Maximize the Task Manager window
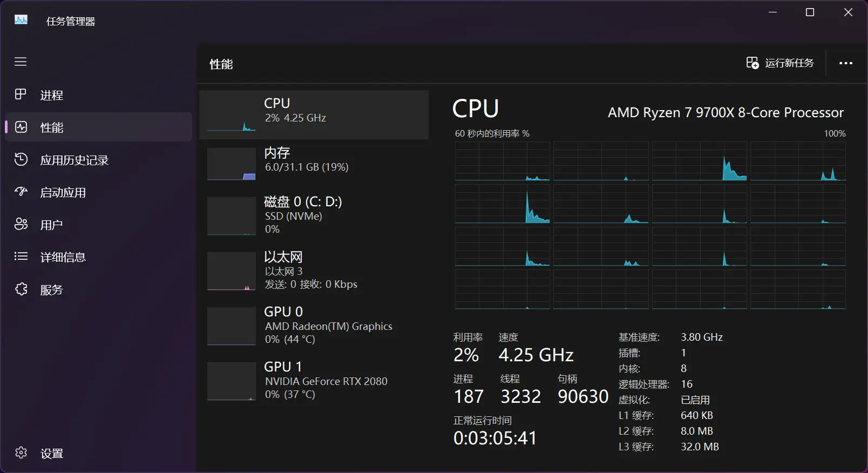The image size is (868, 473). point(810,12)
